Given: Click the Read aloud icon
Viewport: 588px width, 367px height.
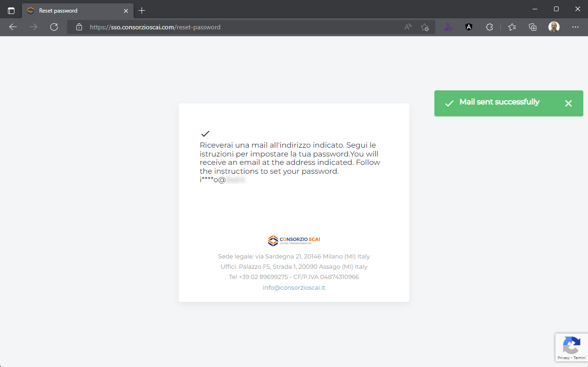Looking at the screenshot, I should [408, 27].
